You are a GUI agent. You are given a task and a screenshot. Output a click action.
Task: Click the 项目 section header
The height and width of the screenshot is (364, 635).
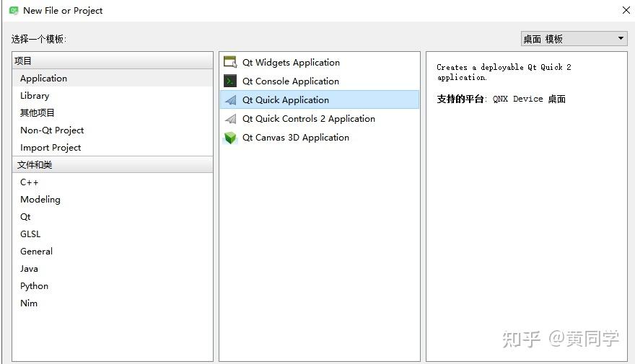112,61
